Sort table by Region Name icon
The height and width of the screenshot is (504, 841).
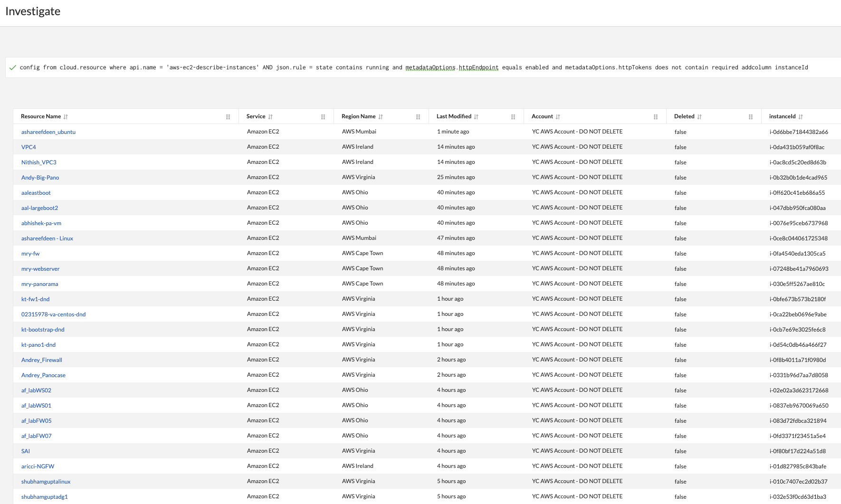point(381,117)
